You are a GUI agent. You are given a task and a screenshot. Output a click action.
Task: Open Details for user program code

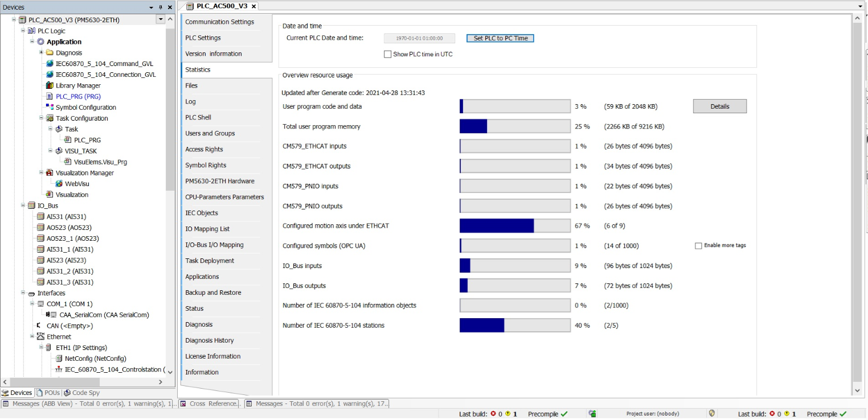pyautogui.click(x=719, y=106)
